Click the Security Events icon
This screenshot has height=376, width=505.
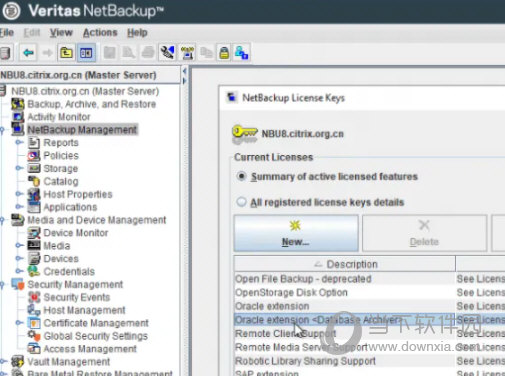[x=34, y=297]
